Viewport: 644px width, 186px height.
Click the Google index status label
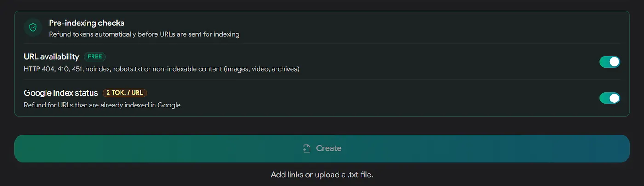click(x=61, y=93)
